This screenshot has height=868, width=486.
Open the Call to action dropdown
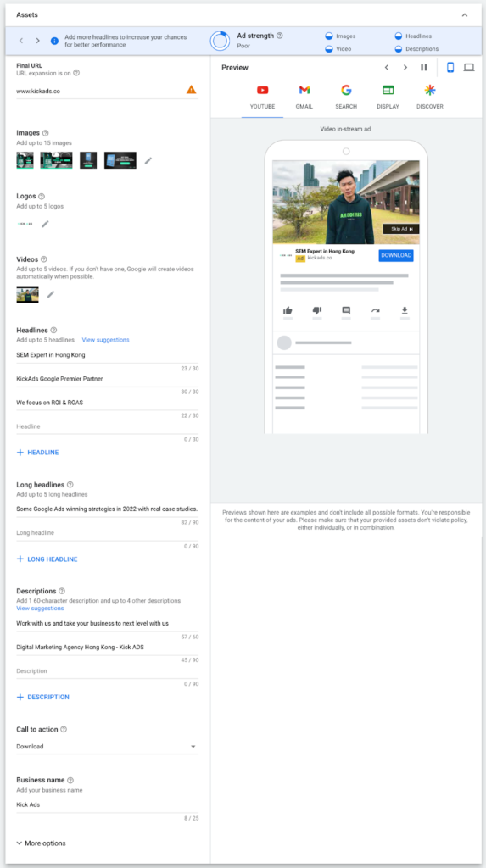pos(107,746)
